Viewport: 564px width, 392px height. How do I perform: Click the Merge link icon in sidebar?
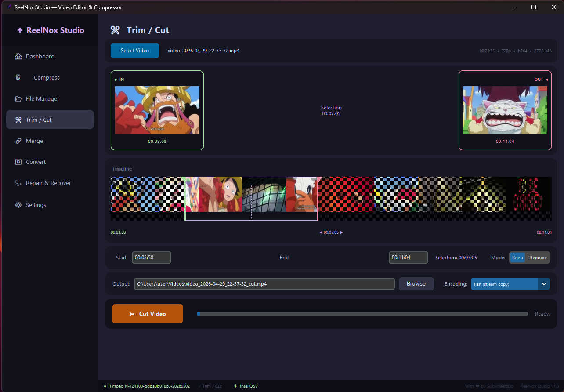pos(18,141)
